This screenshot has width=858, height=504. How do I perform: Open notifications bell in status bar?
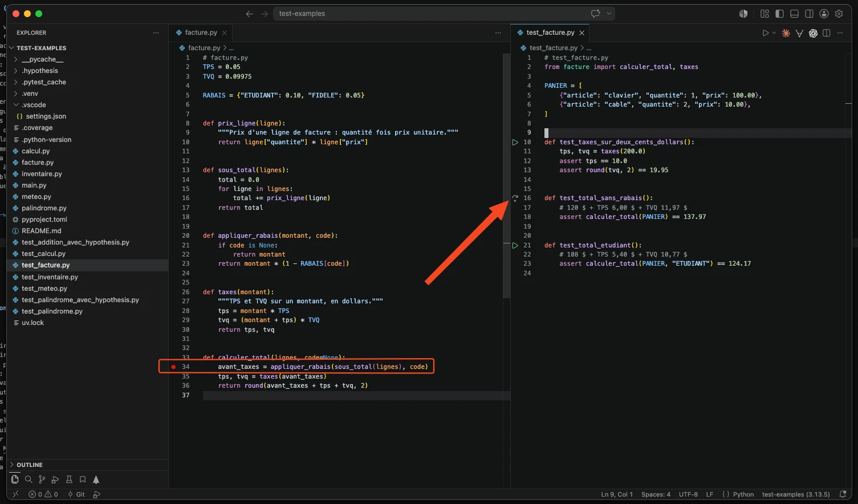tap(843, 494)
